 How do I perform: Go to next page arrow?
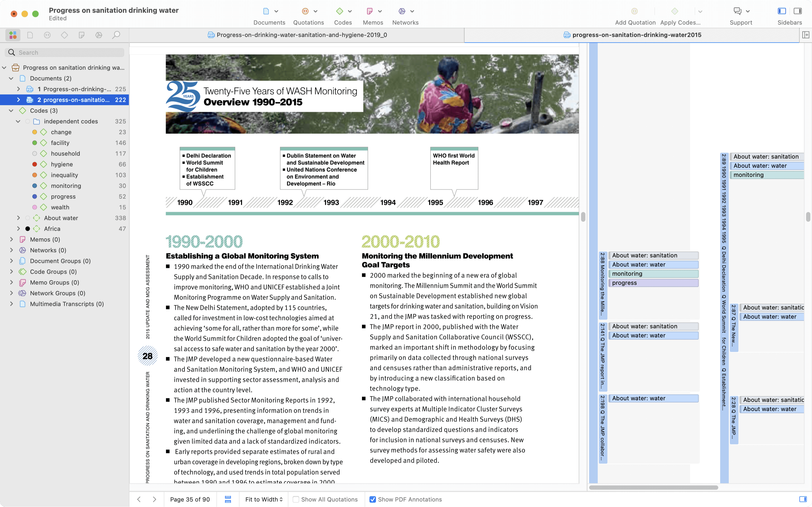click(x=154, y=499)
